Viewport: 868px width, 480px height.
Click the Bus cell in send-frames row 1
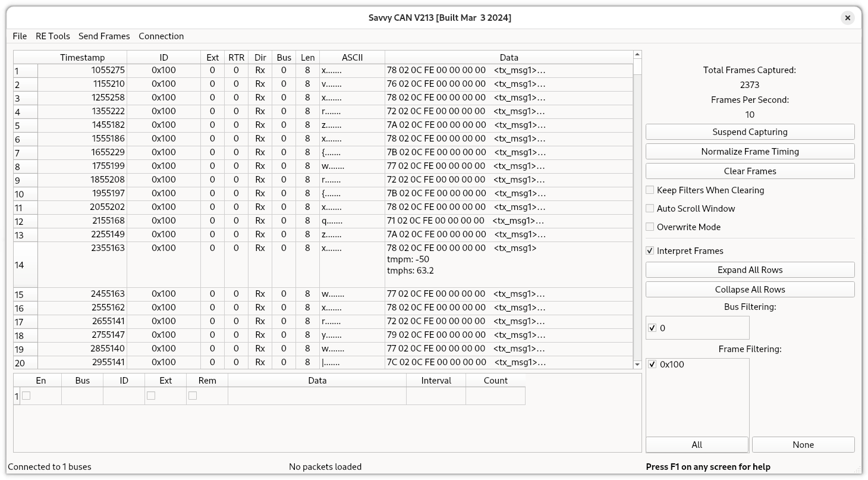click(82, 396)
